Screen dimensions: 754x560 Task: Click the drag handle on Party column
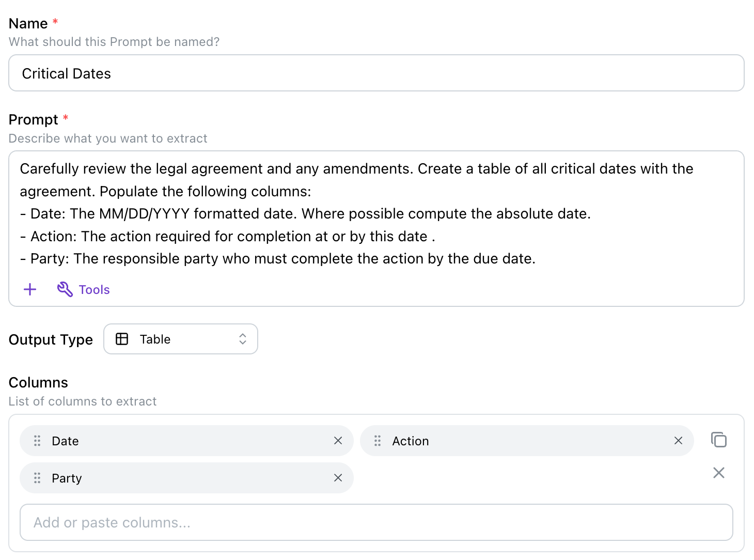click(x=37, y=478)
